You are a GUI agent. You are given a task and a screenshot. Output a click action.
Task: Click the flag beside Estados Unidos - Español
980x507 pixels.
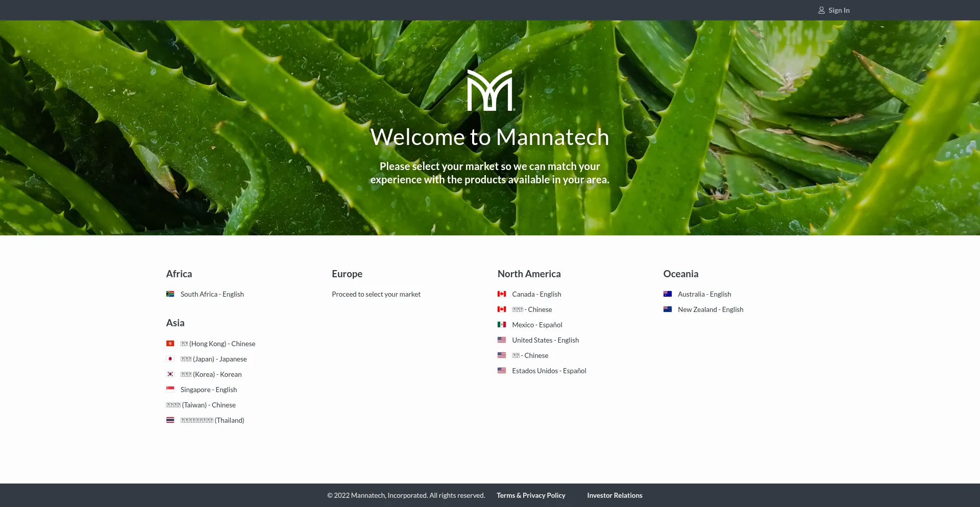[x=502, y=371]
